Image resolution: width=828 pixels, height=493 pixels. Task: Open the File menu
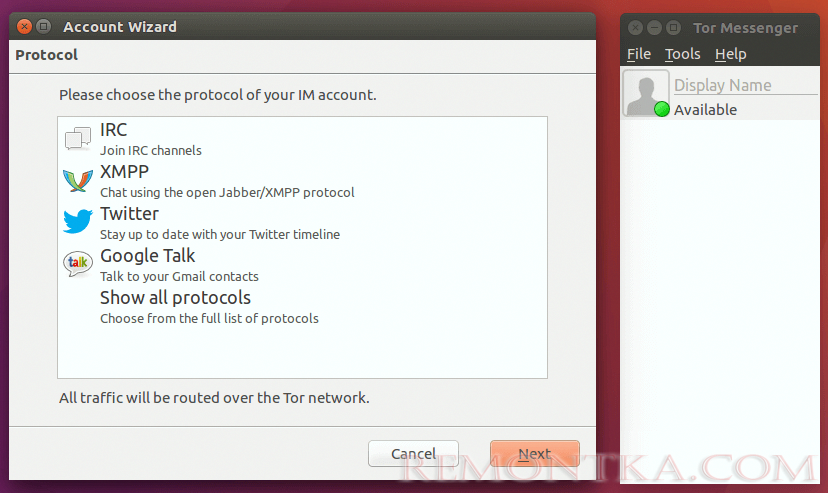pyautogui.click(x=638, y=54)
